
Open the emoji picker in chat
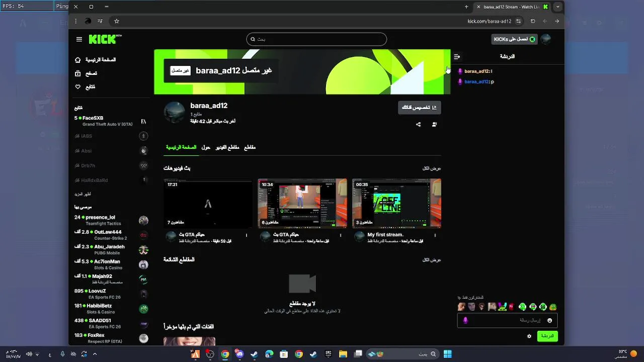[549, 320]
